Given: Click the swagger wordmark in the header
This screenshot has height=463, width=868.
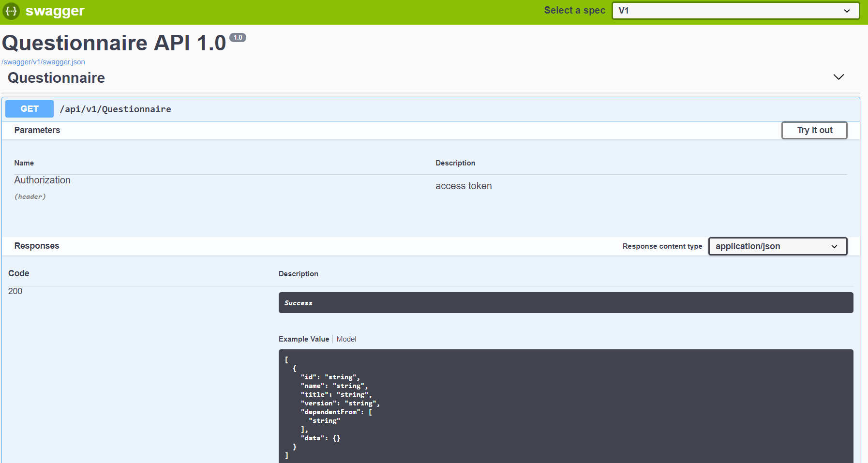Looking at the screenshot, I should pos(55,11).
